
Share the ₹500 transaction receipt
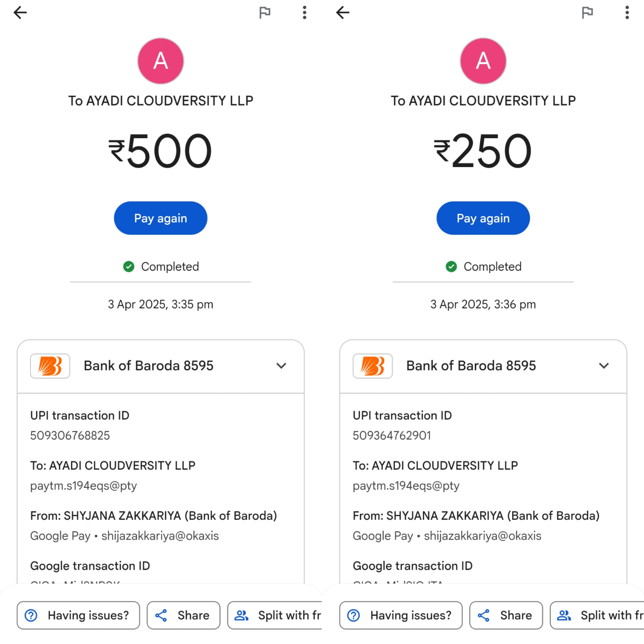tap(183, 615)
